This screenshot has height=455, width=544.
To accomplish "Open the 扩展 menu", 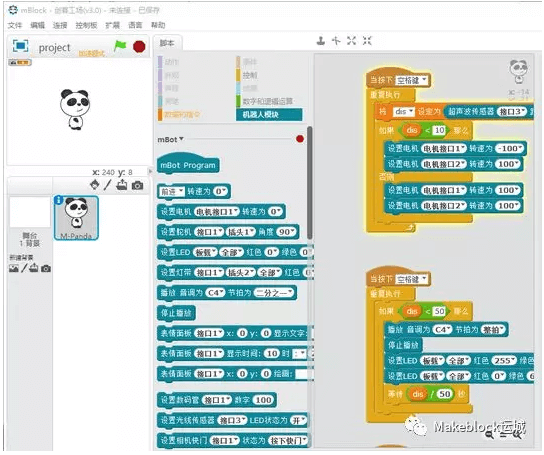I will point(112,25).
